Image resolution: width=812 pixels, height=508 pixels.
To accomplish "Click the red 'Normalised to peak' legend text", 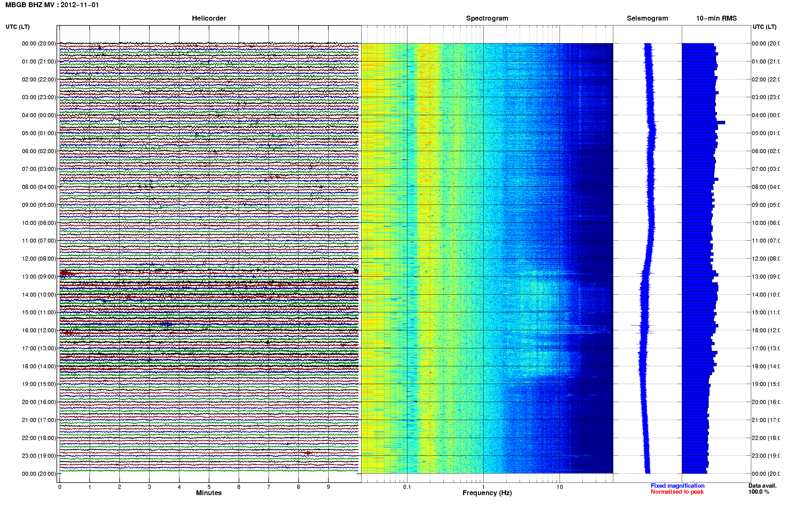I will (677, 492).
